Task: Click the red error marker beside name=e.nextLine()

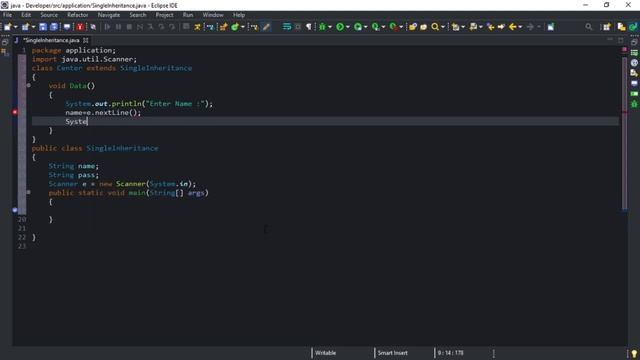Action: (x=15, y=112)
